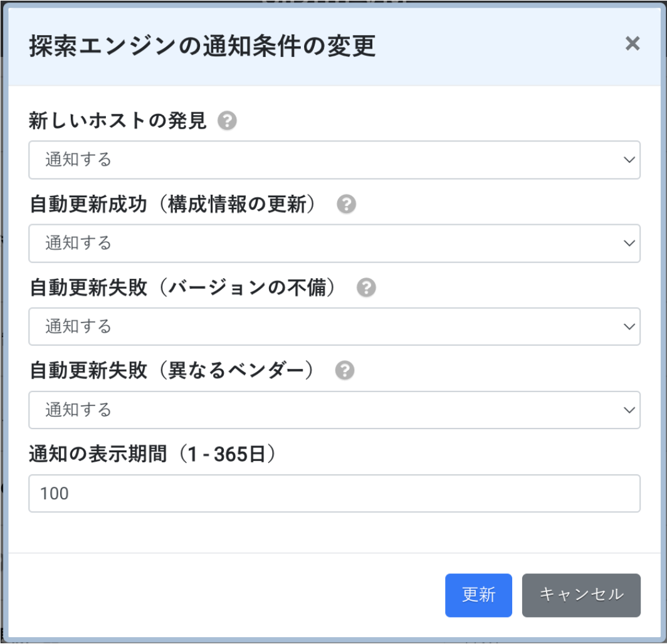667x644 pixels.
Task: Focus the 通知の表示期間 field showing 100
Action: tap(334, 494)
